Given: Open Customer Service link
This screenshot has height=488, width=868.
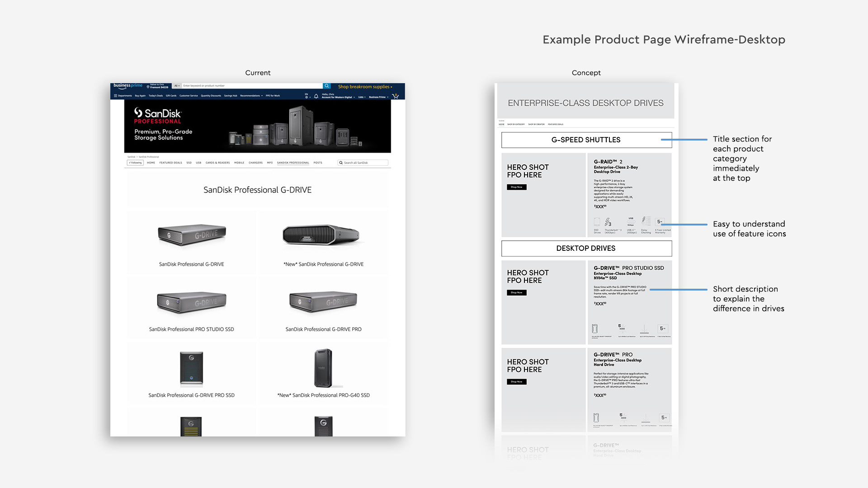Looking at the screenshot, I should [x=189, y=96].
